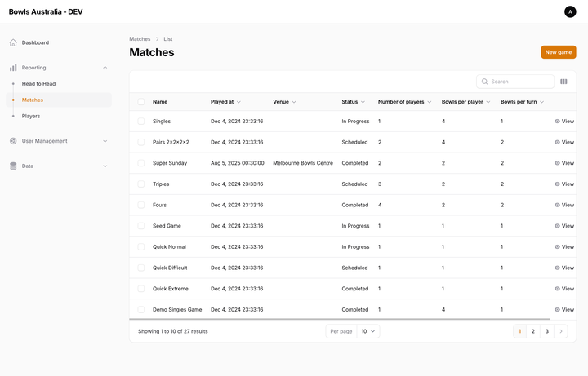Viewport: 588px width, 376px height.
Task: Click the Demo Singles Game name
Action: [x=177, y=310]
